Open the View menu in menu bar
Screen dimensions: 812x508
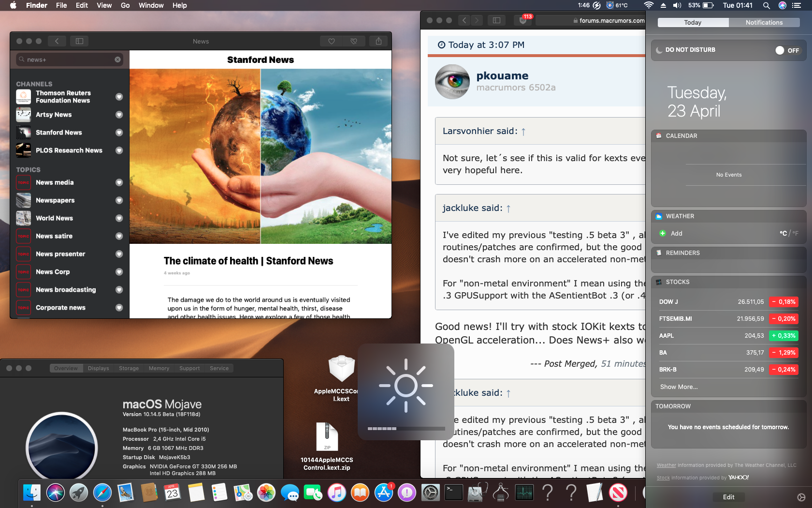click(x=104, y=5)
